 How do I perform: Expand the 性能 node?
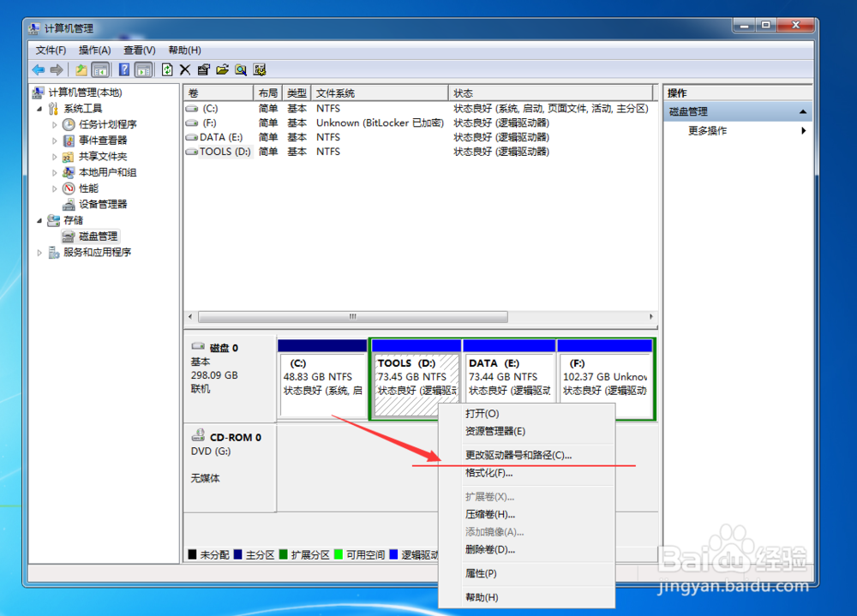54,188
